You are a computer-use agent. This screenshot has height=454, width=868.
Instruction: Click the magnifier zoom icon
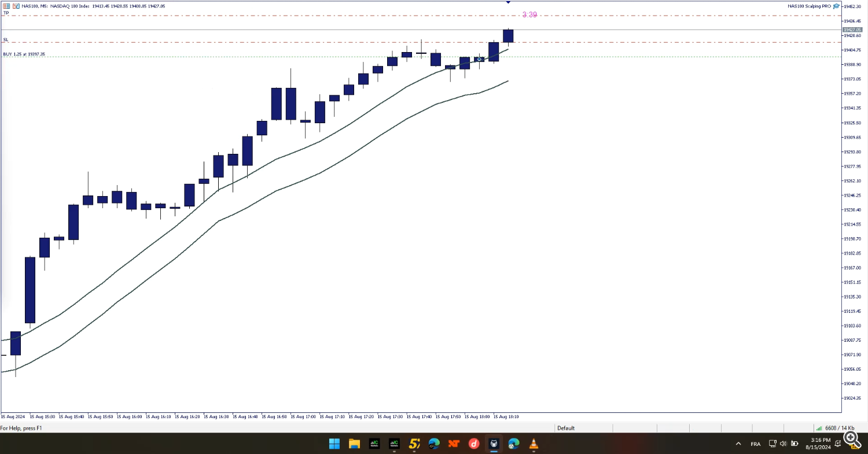[x=851, y=438]
